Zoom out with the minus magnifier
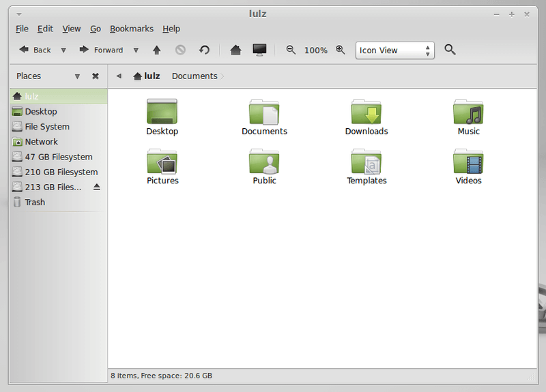Viewport: 546px width, 392px height. (x=291, y=50)
